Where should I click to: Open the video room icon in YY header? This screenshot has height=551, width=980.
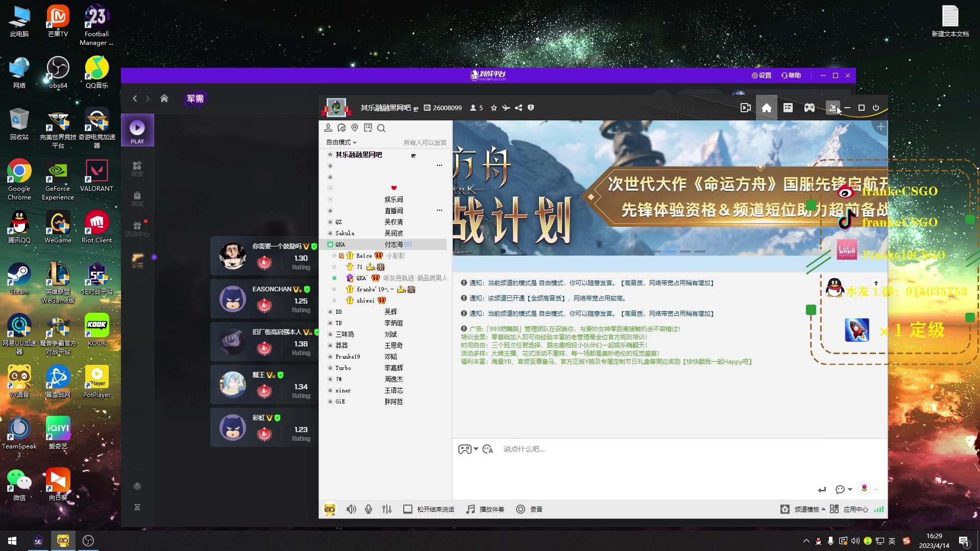coord(745,108)
